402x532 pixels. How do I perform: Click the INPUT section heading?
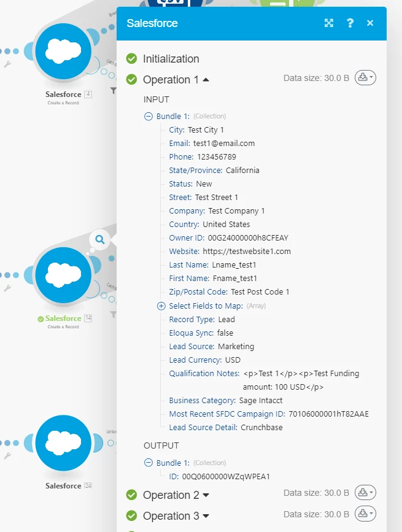tap(156, 99)
